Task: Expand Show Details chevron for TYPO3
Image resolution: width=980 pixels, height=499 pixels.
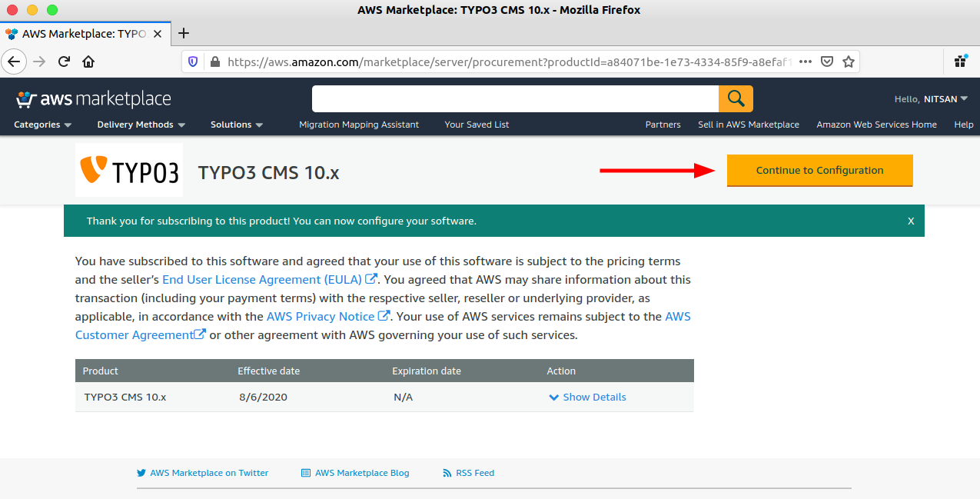Action: click(553, 398)
